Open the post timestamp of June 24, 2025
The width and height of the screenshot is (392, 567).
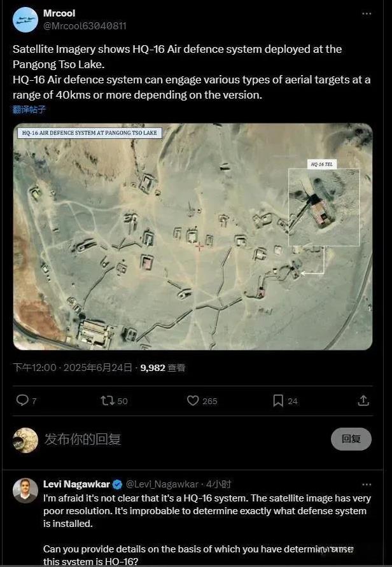73,368
